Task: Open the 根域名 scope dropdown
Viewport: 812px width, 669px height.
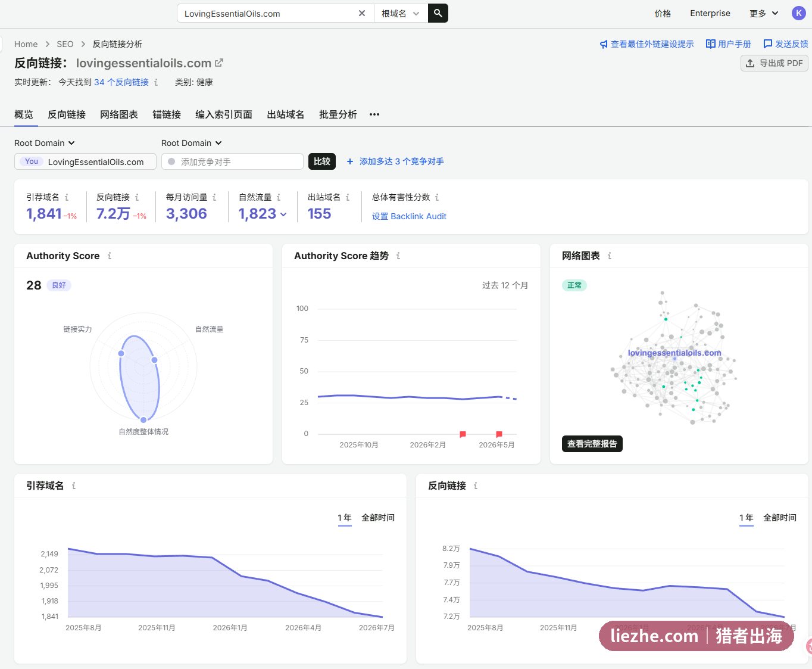Action: click(x=401, y=13)
